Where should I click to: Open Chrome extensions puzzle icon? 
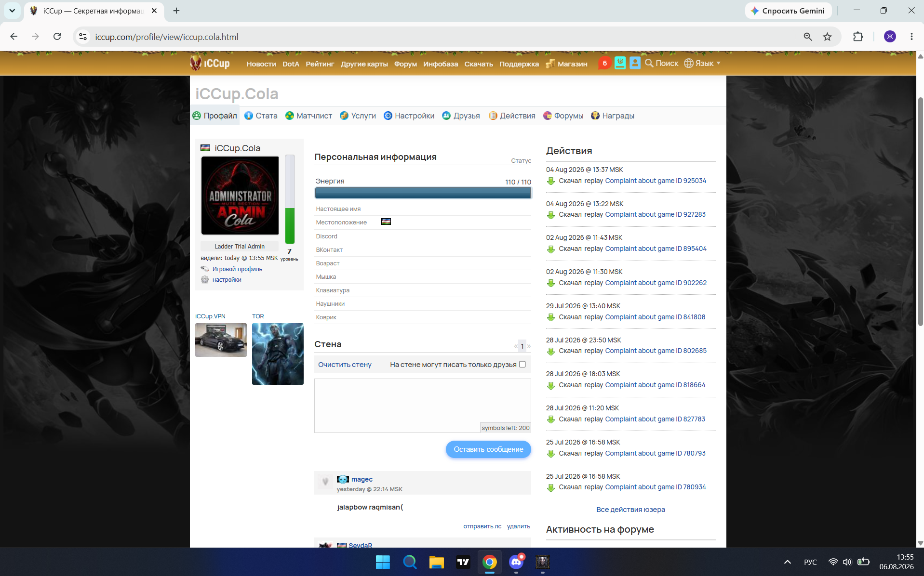858,37
